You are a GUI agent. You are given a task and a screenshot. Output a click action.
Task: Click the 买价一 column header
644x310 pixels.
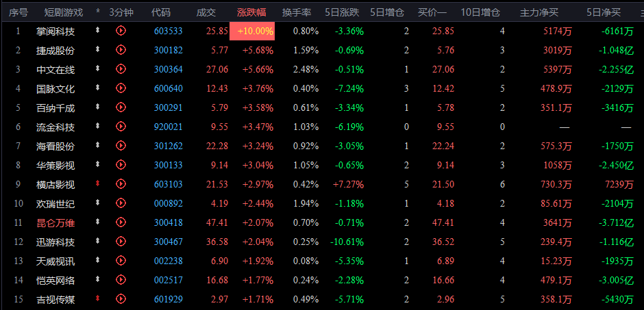[x=432, y=12]
